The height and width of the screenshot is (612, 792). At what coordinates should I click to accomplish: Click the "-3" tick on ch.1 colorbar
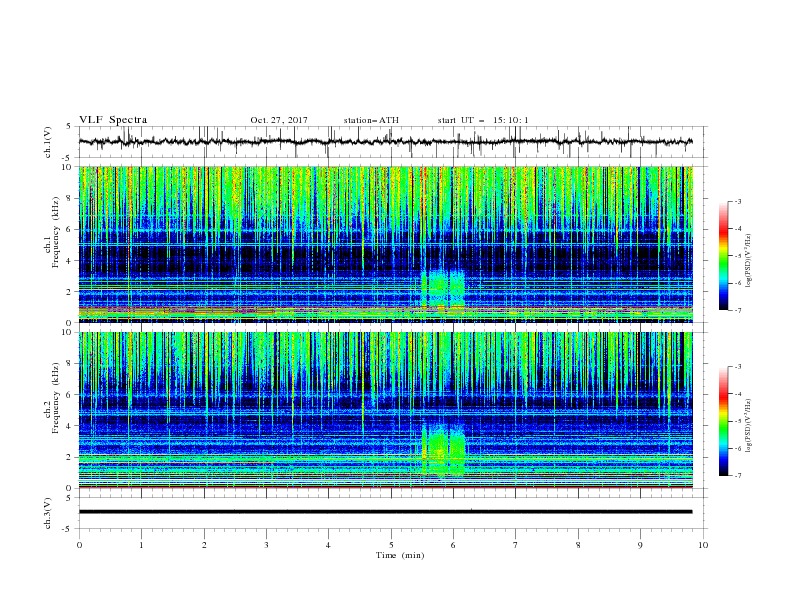coord(737,201)
